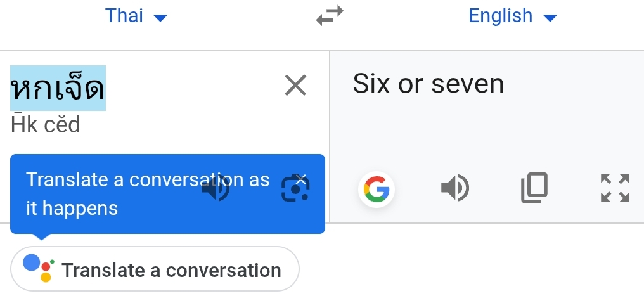Clear the Thai source text
This screenshot has width=644, height=303.
295,85
